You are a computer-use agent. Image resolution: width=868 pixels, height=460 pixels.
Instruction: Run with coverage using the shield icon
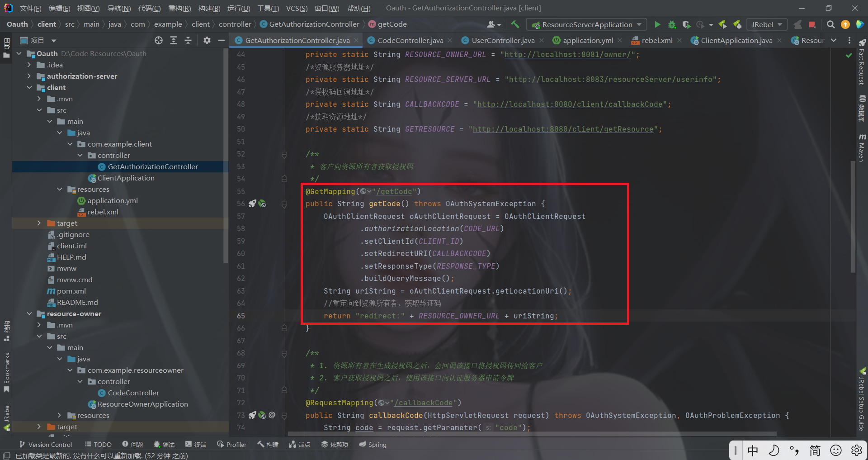point(686,24)
